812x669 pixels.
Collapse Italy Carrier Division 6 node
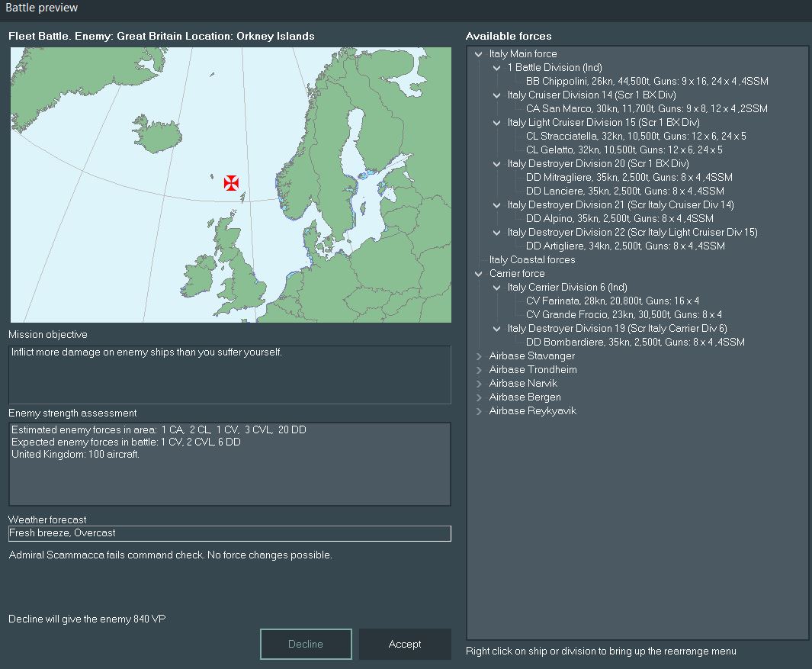coord(496,288)
